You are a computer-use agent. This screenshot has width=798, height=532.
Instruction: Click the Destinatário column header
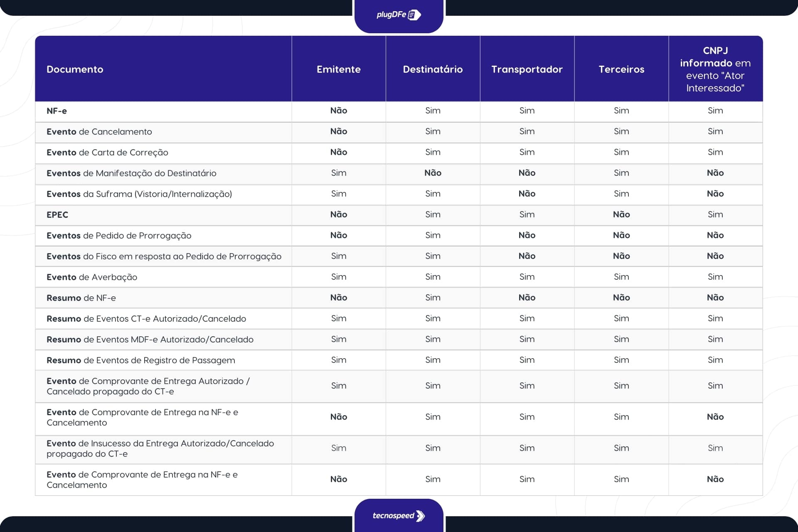433,69
